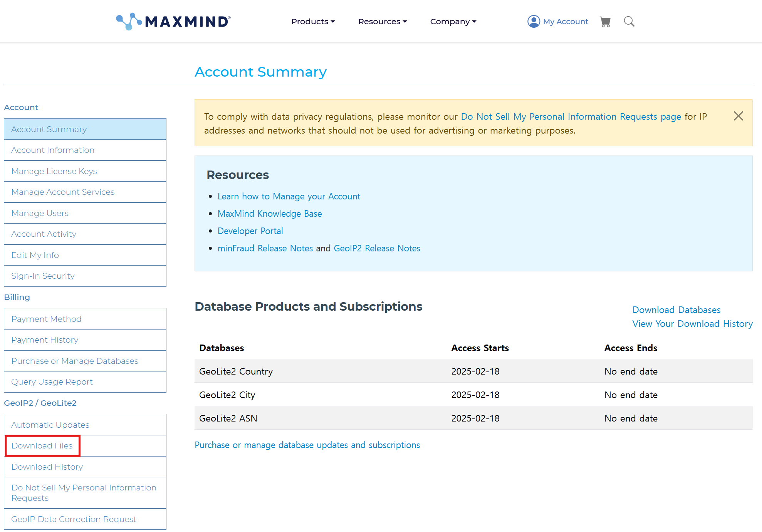Click the search magnifier icon
Viewport: 762px width, 532px height.
click(x=629, y=22)
